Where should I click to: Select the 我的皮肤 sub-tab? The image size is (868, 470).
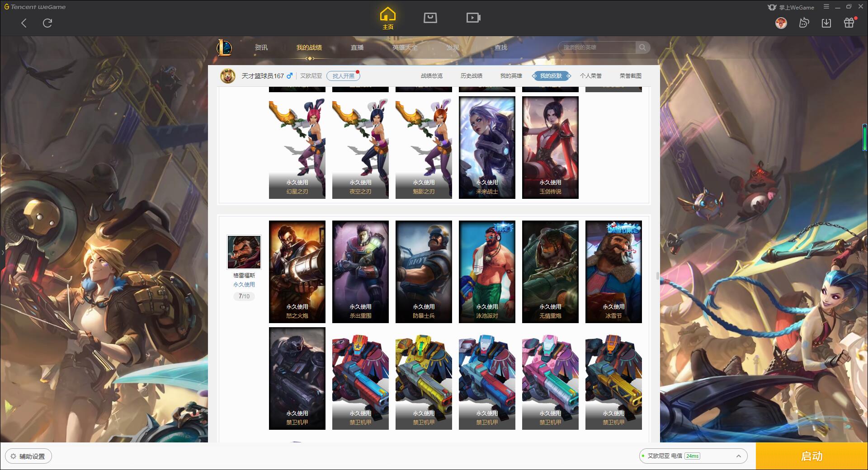click(551, 76)
